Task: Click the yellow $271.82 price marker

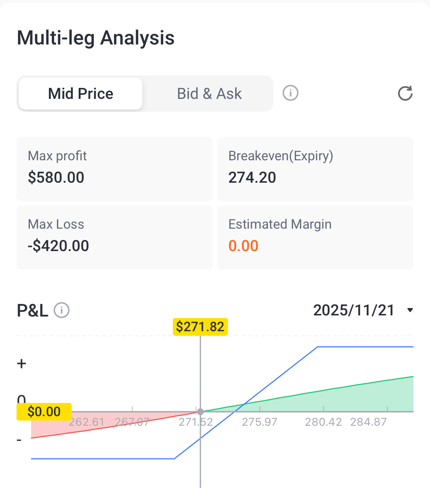Action: [x=200, y=326]
